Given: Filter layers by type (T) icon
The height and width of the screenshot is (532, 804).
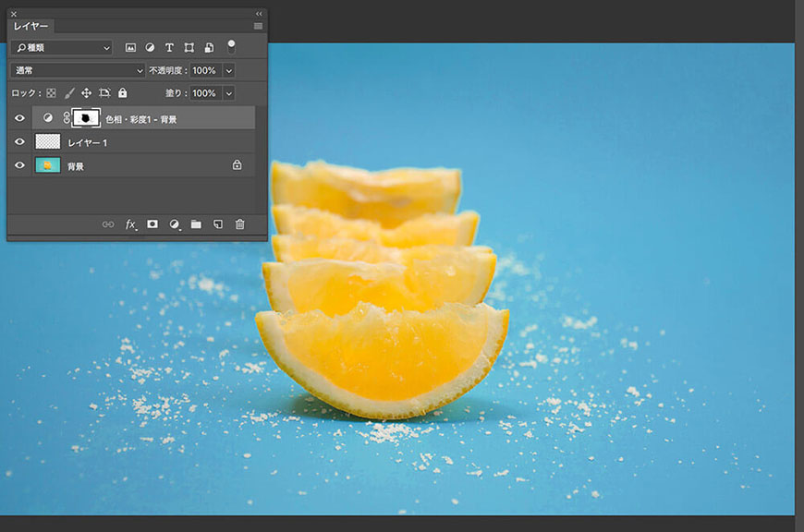Looking at the screenshot, I should coord(169,47).
